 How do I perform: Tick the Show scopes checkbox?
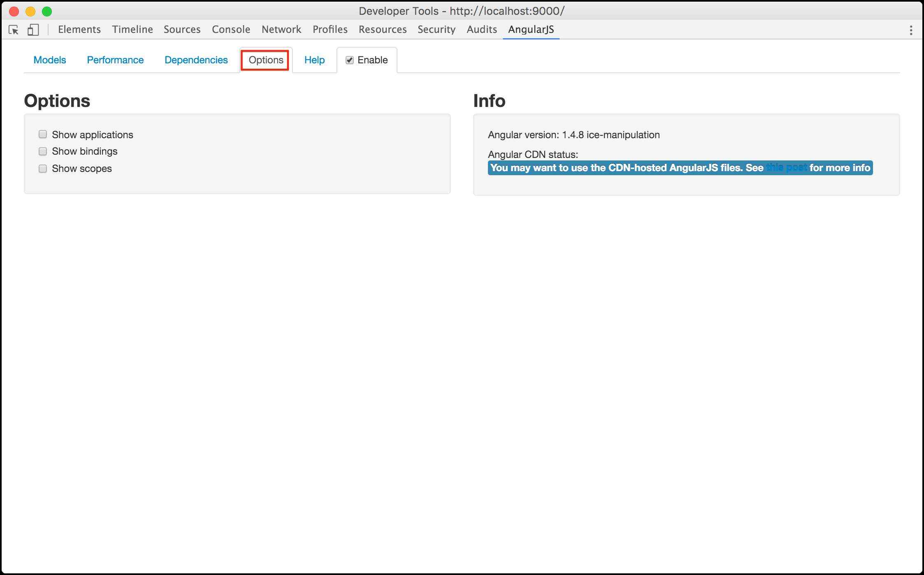pos(43,169)
